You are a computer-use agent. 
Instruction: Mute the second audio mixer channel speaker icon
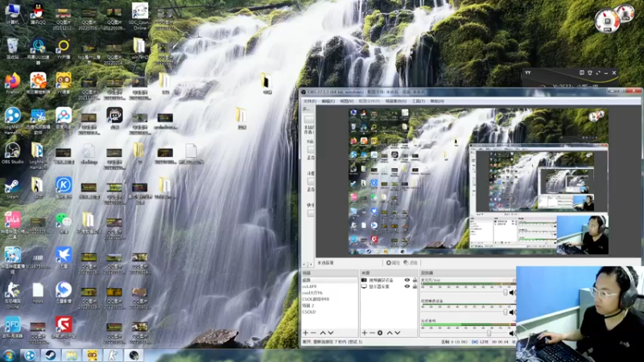(512, 312)
